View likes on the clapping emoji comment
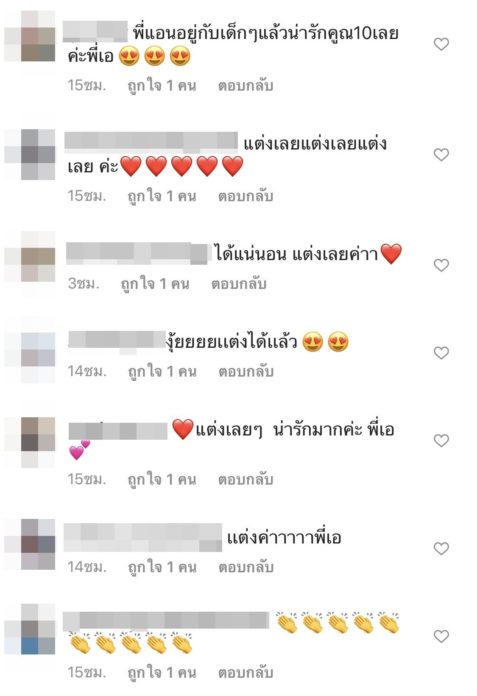Viewport: 477px width, 696px height. coord(162,673)
